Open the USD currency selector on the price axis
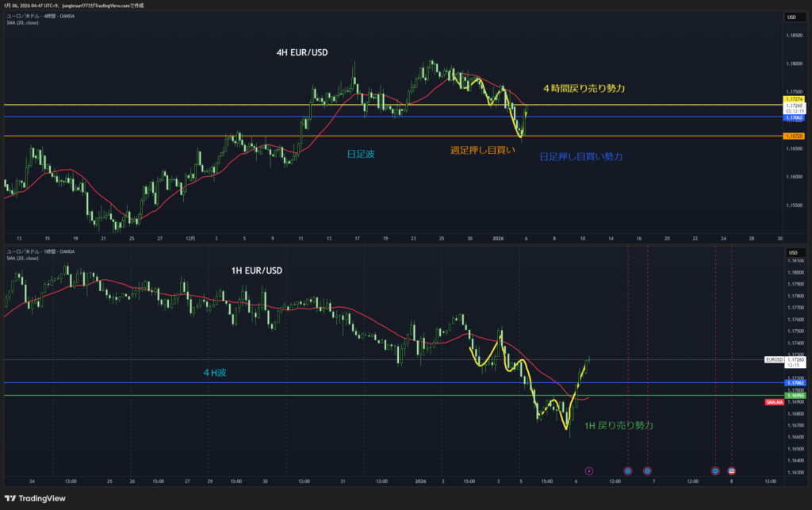This screenshot has height=510, width=812. [x=791, y=17]
